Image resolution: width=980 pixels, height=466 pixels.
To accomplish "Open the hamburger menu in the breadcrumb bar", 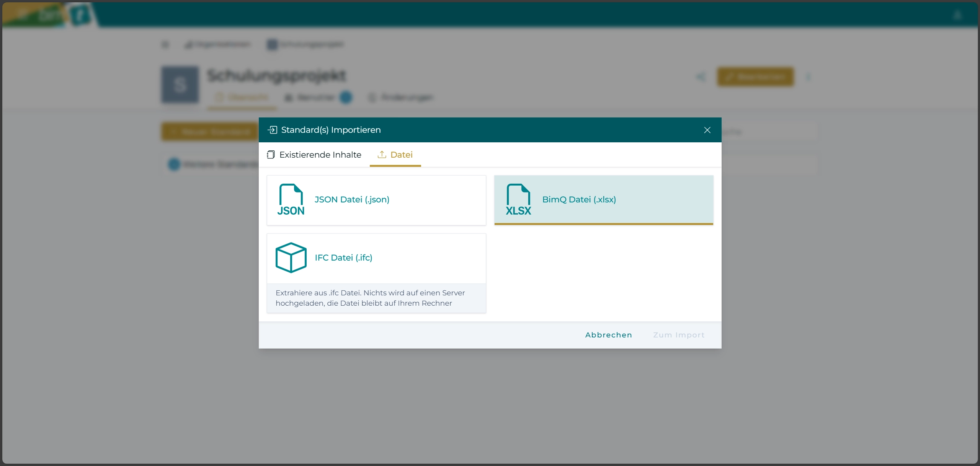I will (165, 45).
